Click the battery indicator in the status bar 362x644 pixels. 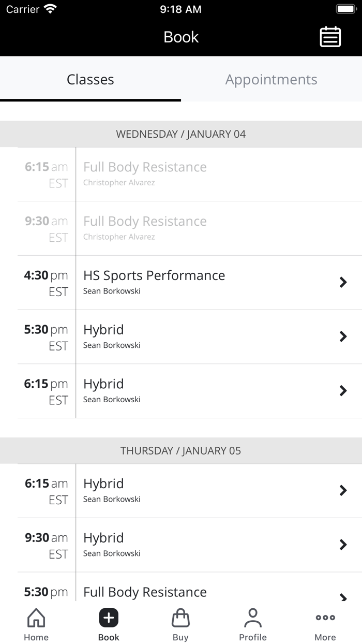pyautogui.click(x=345, y=8)
